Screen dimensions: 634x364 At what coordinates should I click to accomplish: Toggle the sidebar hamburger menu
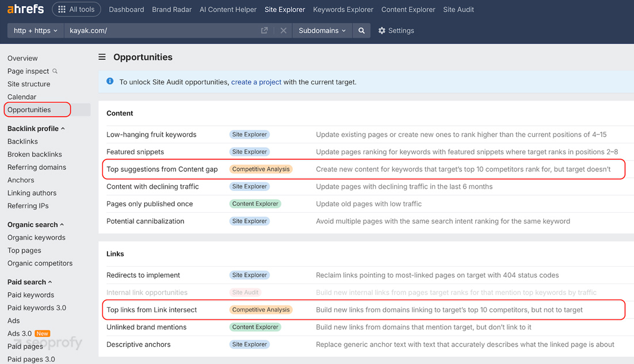pyautogui.click(x=102, y=57)
